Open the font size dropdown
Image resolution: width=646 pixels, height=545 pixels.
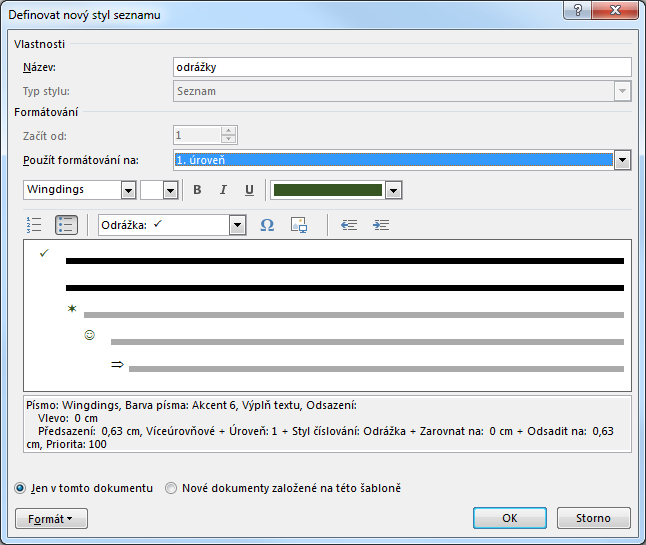pos(170,190)
